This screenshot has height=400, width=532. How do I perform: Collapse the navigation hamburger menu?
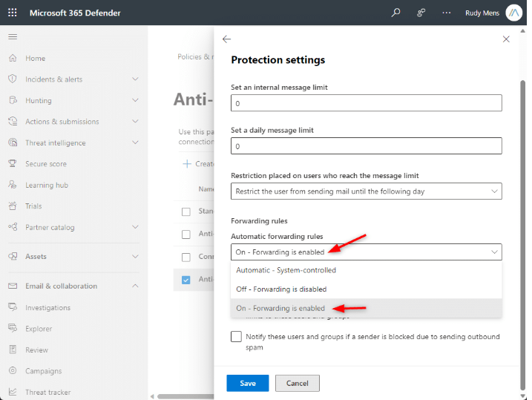pos(13,36)
